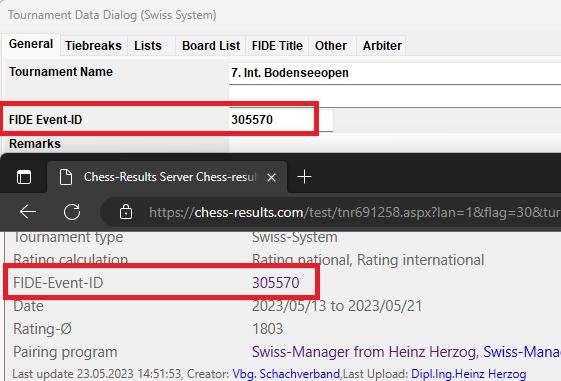Click the page document icon on browser tab

pyautogui.click(x=66, y=177)
